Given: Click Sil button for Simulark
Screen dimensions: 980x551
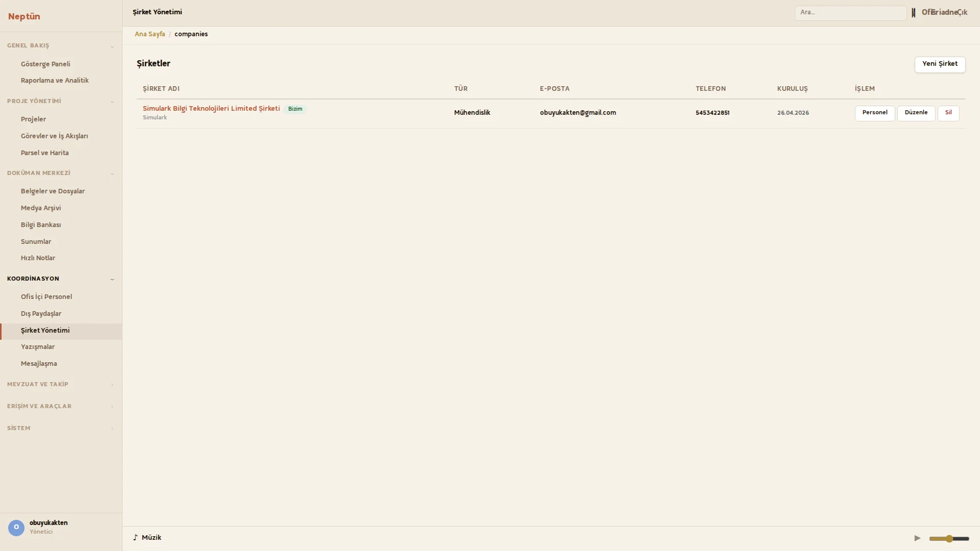Looking at the screenshot, I should click(948, 113).
